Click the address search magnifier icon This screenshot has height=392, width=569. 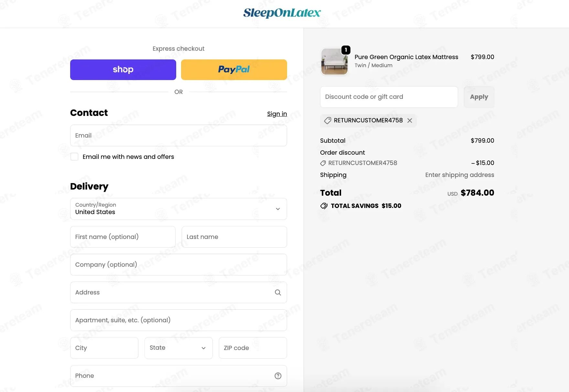(278, 292)
